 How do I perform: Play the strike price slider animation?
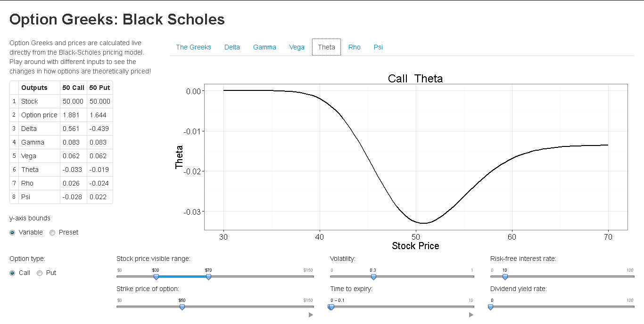(311, 315)
